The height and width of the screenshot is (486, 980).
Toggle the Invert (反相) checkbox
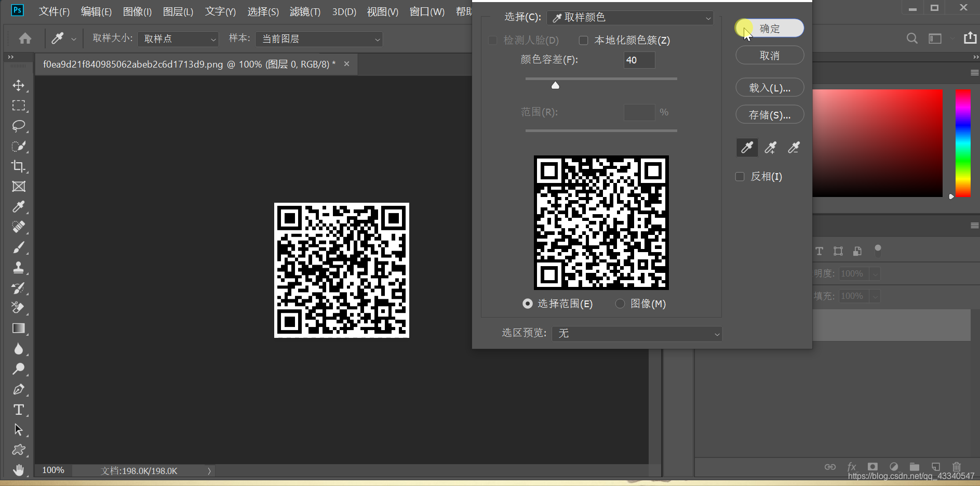pos(740,177)
